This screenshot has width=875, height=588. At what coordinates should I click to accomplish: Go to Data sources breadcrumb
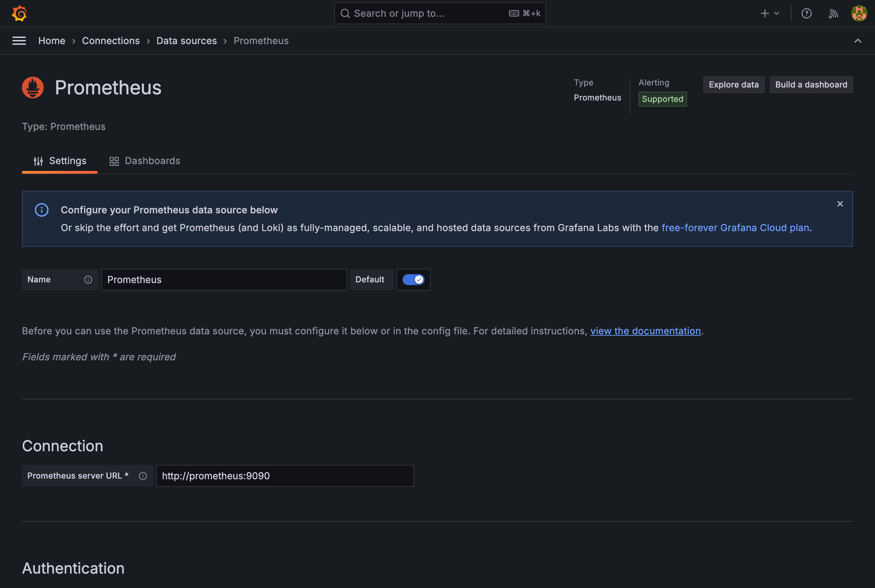[x=186, y=40]
